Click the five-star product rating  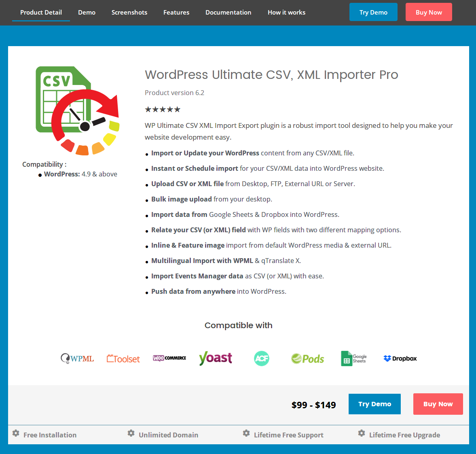(163, 109)
